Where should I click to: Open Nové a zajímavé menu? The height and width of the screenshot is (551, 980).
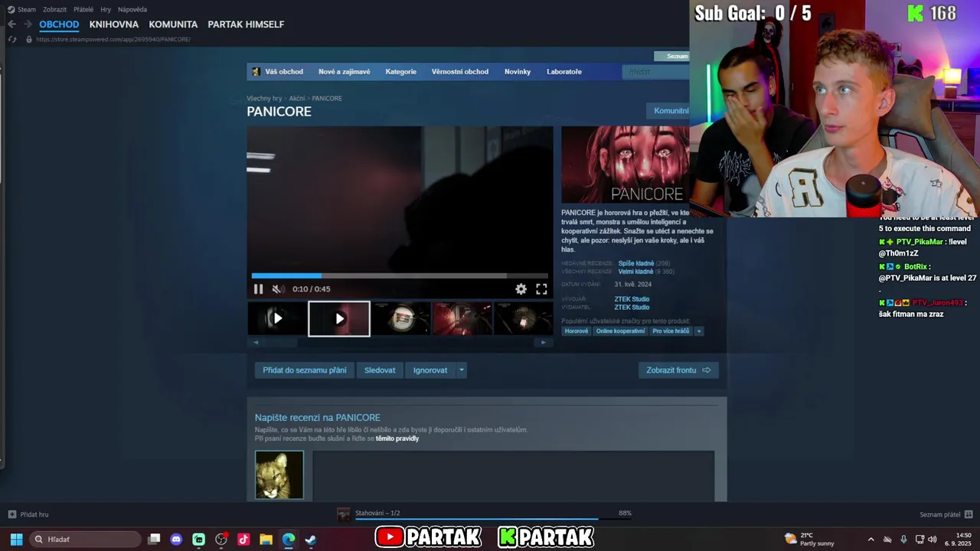click(x=345, y=72)
